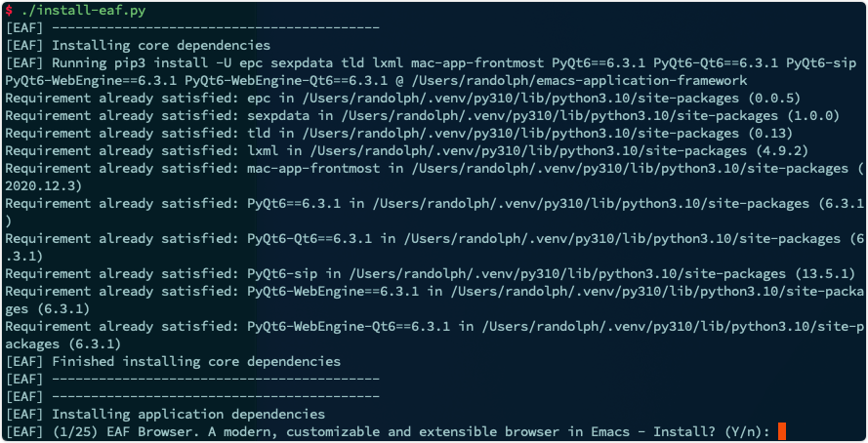
Task: Click the 'Installing core dependencies' line
Action: (138, 45)
